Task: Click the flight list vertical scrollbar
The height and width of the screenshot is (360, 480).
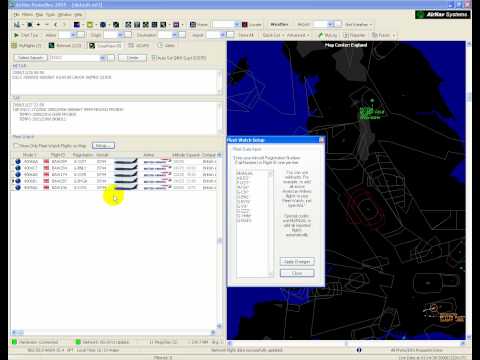Action: (219, 240)
